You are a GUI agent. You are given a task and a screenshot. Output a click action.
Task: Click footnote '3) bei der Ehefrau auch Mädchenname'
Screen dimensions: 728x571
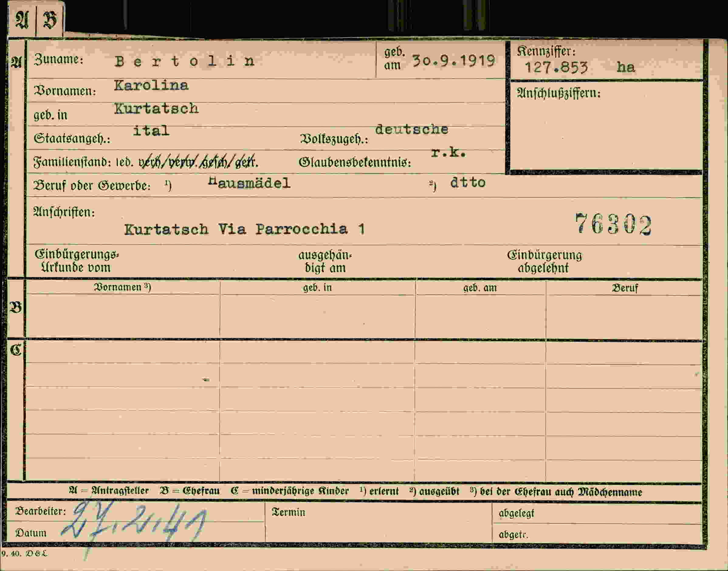point(556,492)
